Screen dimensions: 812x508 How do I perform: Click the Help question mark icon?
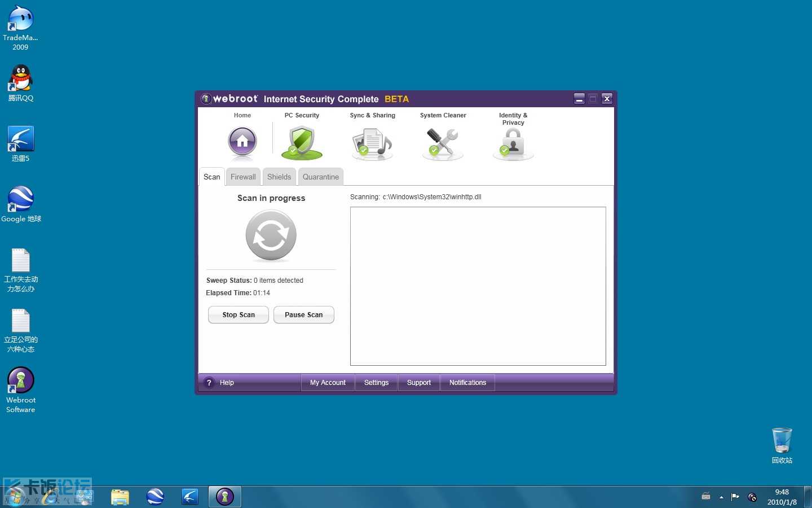[x=209, y=383]
